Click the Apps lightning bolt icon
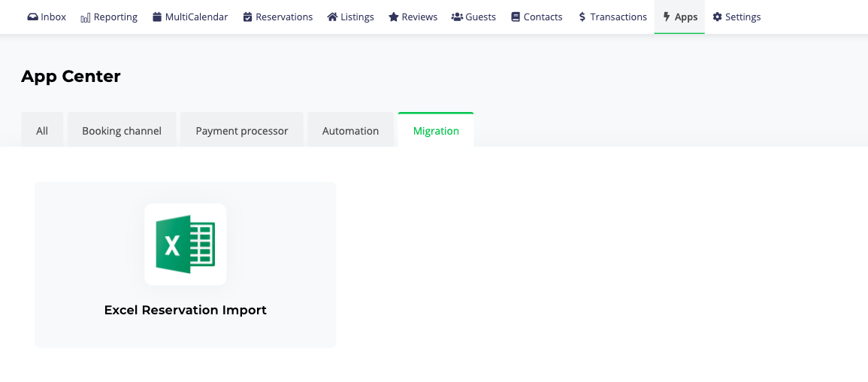This screenshot has height=382, width=868. [667, 17]
